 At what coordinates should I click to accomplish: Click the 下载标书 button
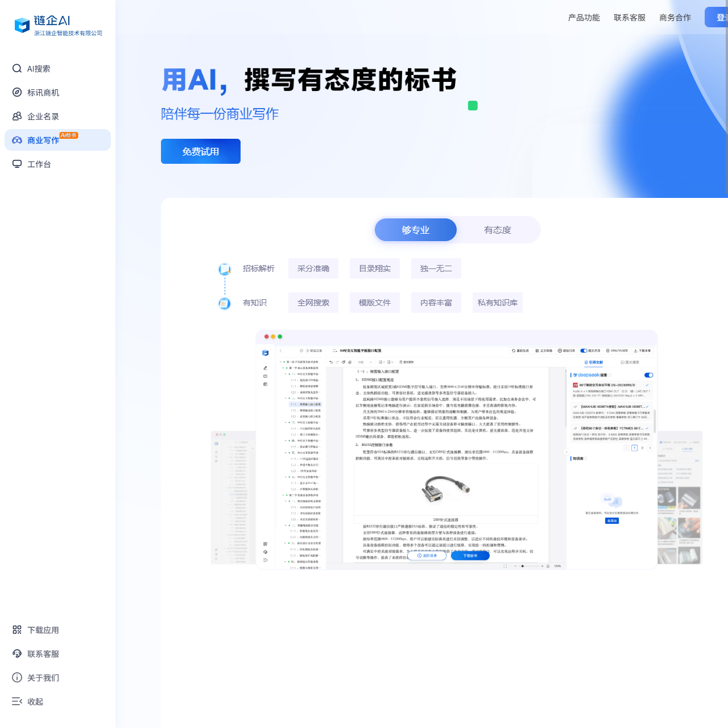coord(470,555)
